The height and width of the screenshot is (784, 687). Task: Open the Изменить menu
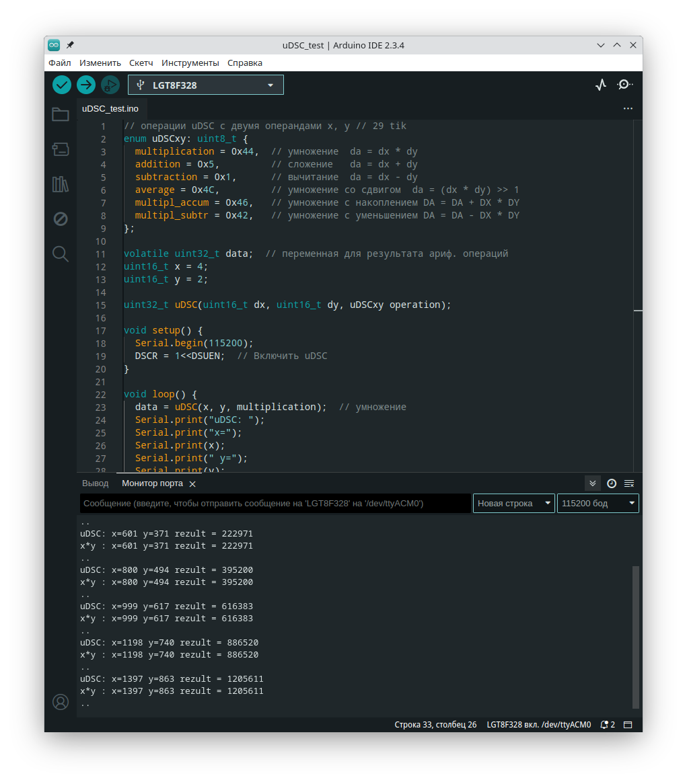(x=100, y=63)
